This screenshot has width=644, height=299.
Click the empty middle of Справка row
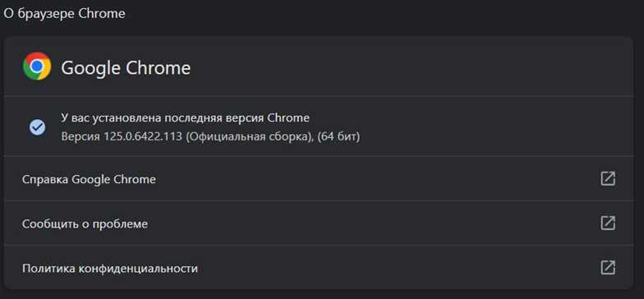pos(378,179)
